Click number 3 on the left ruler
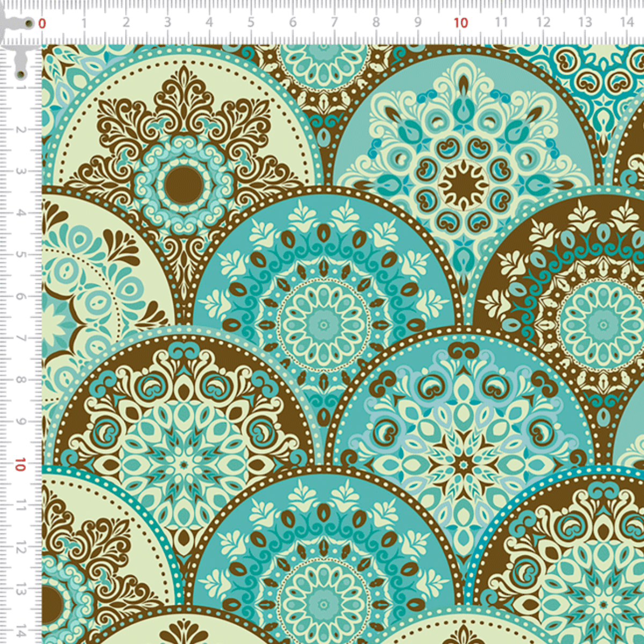 [x=20, y=171]
